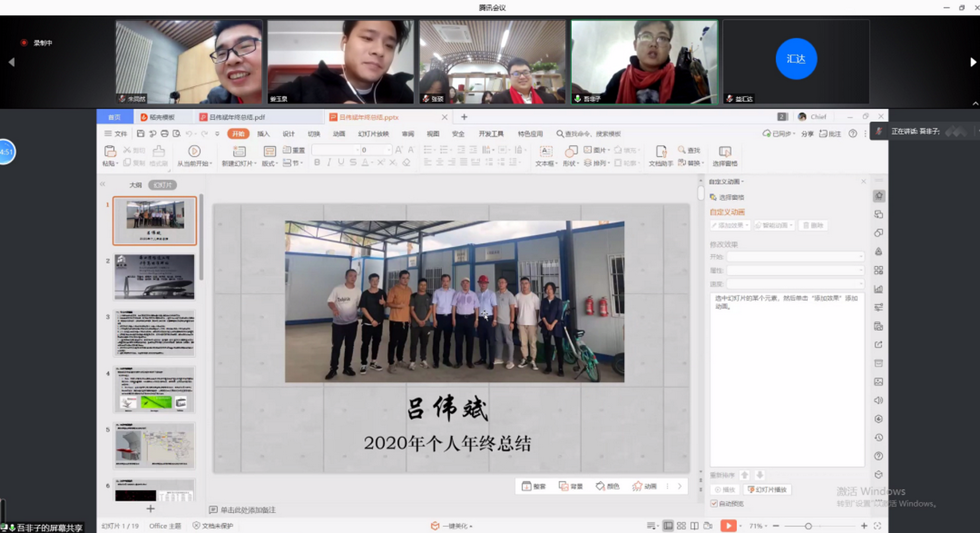
Task: Click the clear formatting eraser icon
Action: pyautogui.click(x=406, y=163)
